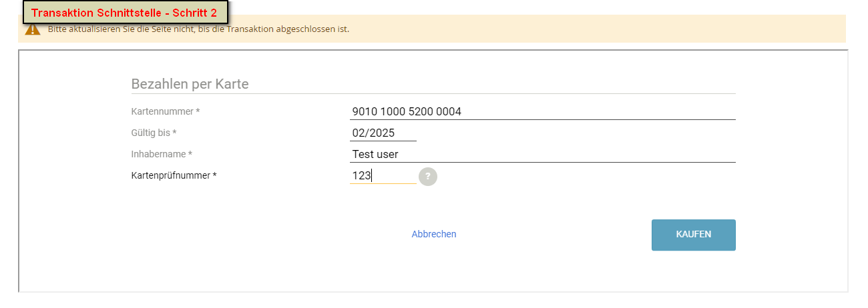The height and width of the screenshot is (308, 868).
Task: Focus the Inhabername input field
Action: [542, 154]
